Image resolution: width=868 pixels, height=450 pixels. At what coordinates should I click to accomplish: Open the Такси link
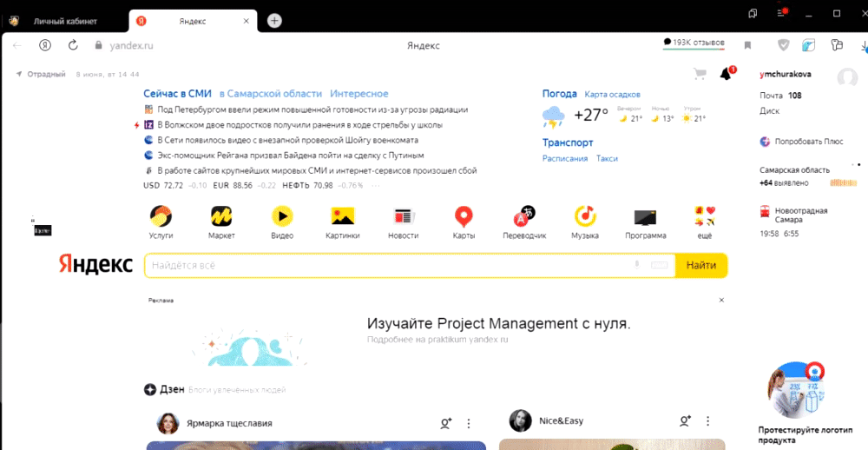607,158
